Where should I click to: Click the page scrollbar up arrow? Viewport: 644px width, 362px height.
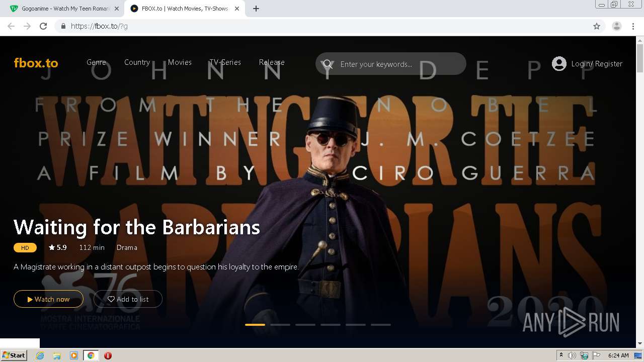[x=640, y=40]
